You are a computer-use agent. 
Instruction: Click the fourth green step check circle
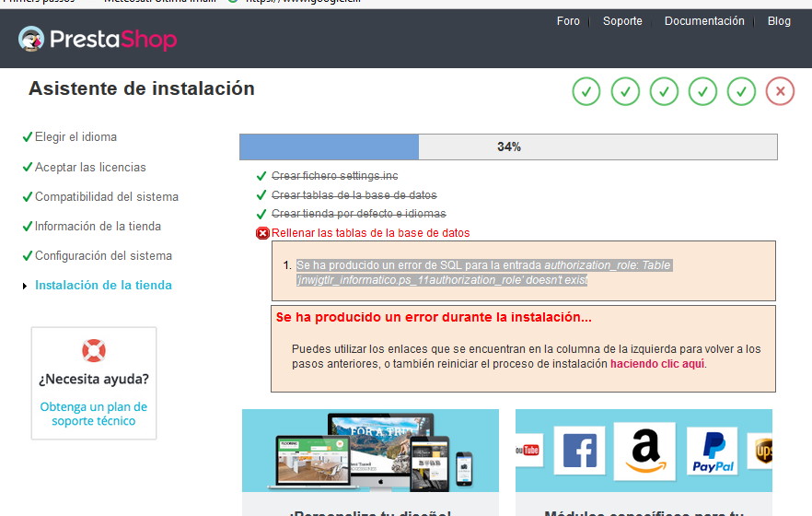(702, 92)
